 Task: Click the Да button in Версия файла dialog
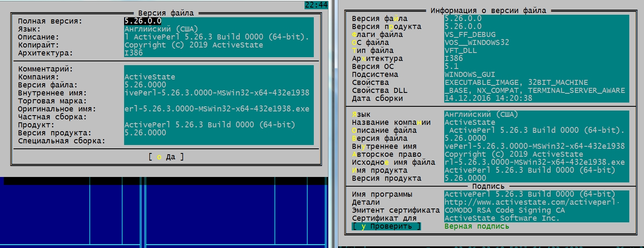click(166, 157)
